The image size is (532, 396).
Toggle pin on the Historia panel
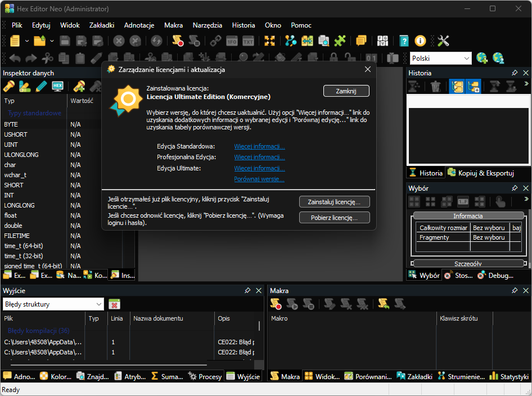[x=515, y=73]
